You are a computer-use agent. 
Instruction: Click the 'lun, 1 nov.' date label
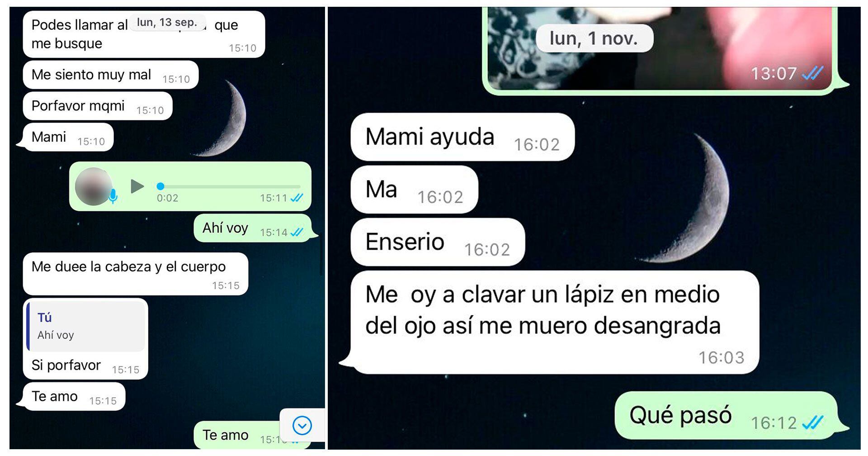[594, 38]
